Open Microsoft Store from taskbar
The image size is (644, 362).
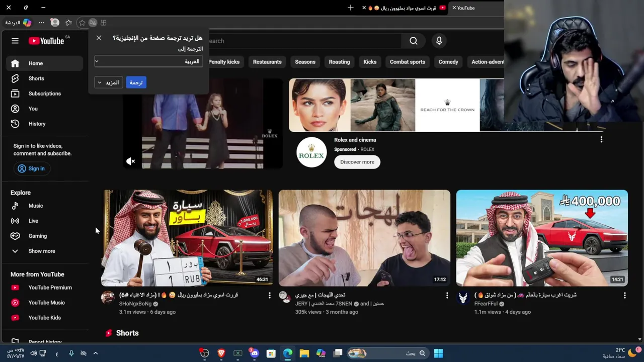click(x=271, y=353)
